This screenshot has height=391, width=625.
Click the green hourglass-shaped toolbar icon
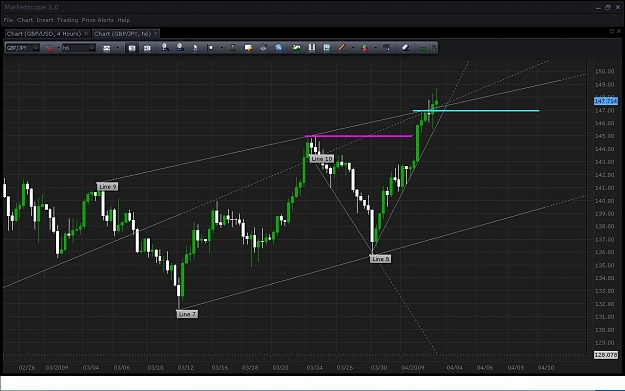tap(233, 48)
